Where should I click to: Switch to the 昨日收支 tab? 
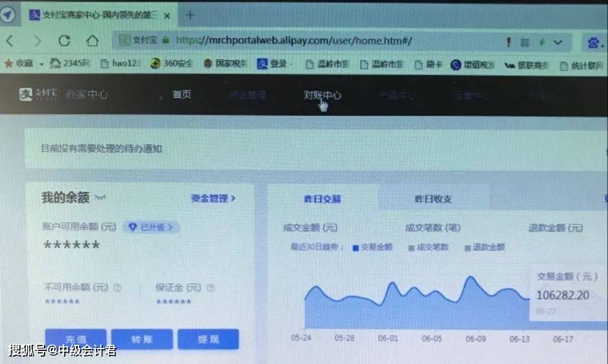coord(433,199)
